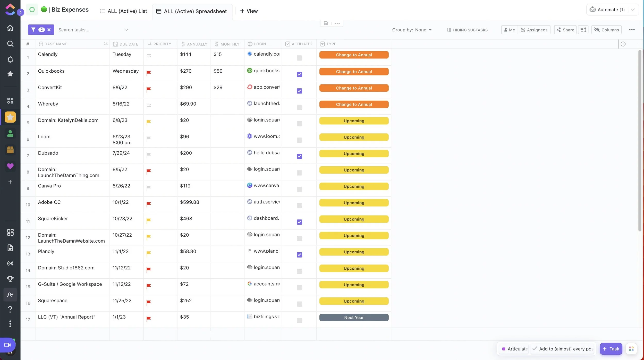This screenshot has height=360, width=644.
Task: Click the Docs icon in sidebar
Action: pos(10,248)
